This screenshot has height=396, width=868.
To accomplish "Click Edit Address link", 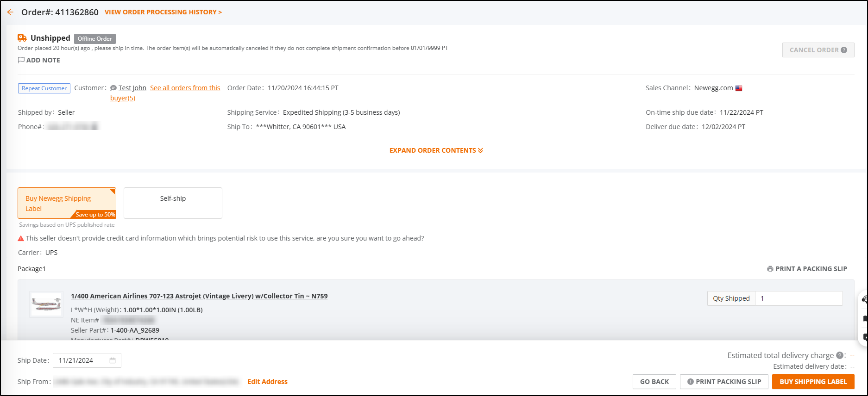I will [x=268, y=382].
